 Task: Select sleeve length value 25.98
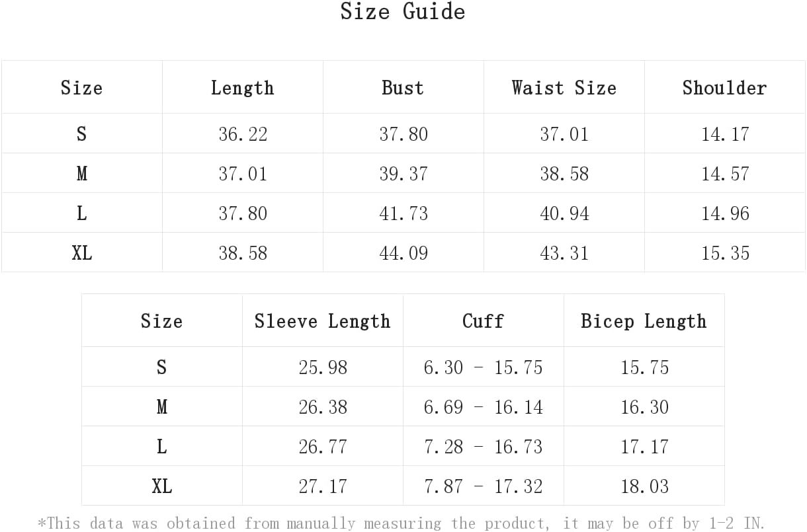pyautogui.click(x=323, y=367)
